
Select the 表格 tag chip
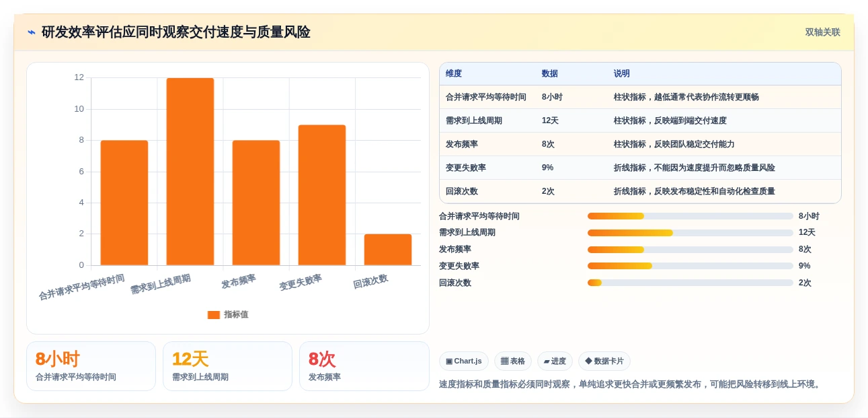click(x=513, y=361)
